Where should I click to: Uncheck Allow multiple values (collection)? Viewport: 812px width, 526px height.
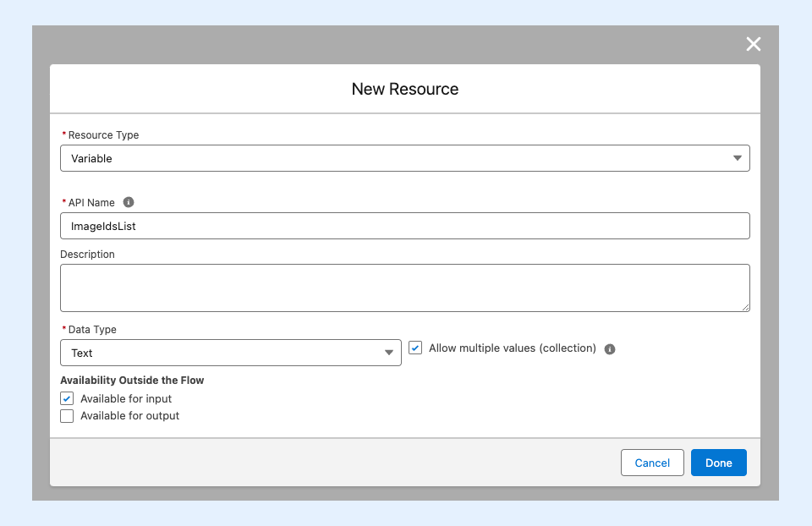(415, 348)
